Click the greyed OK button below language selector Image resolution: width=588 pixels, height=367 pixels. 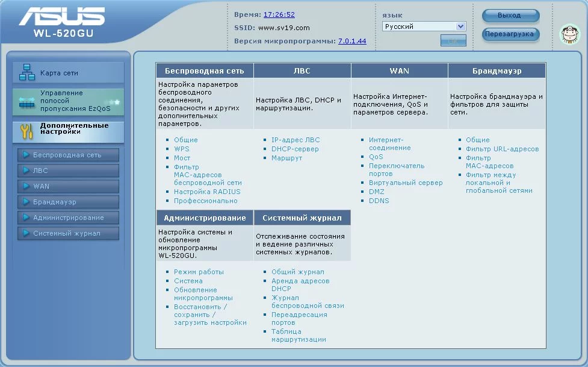(453, 41)
